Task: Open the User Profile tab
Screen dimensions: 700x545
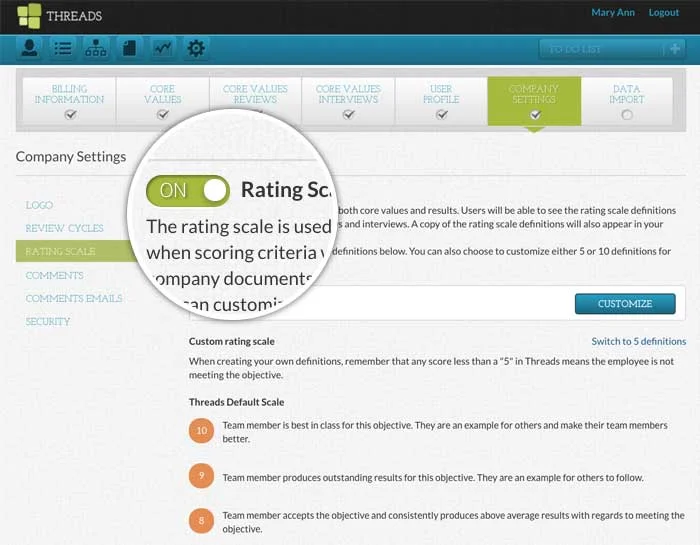Action: [x=441, y=101]
